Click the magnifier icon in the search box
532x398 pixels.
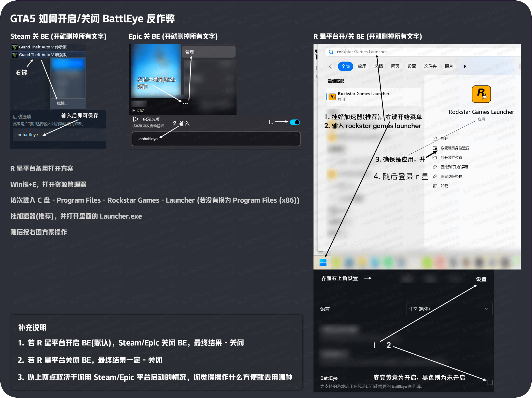click(331, 52)
